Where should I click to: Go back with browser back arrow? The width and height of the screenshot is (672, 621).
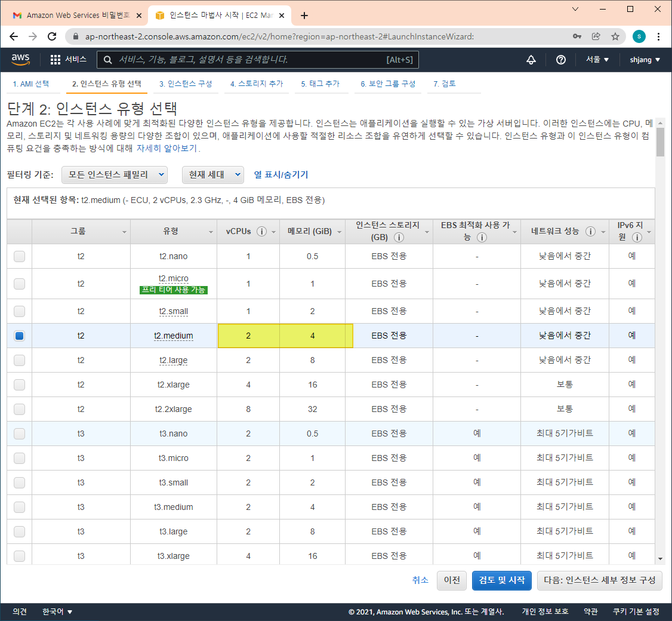pos(14,36)
